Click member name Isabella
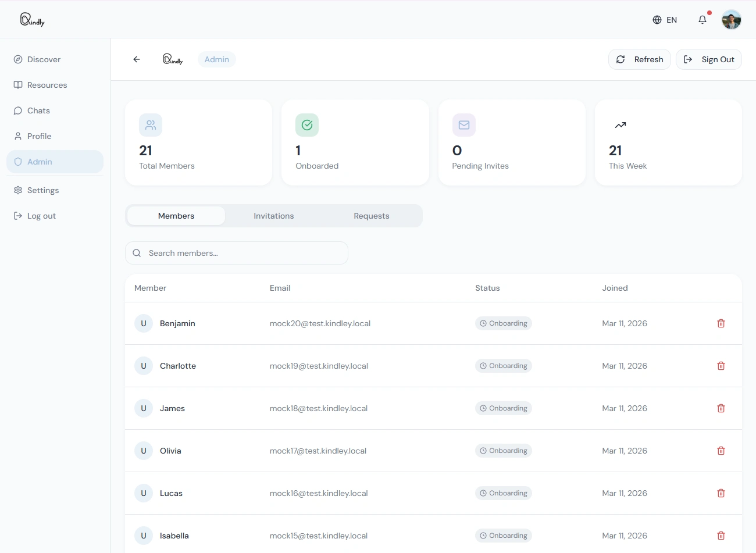Image resolution: width=756 pixels, height=553 pixels. 174,536
